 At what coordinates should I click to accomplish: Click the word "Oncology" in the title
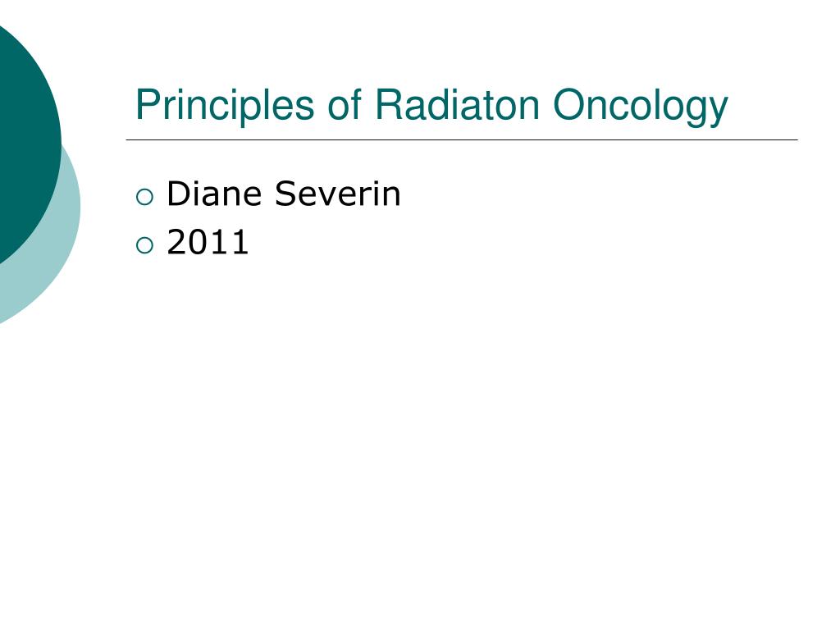pos(640,106)
